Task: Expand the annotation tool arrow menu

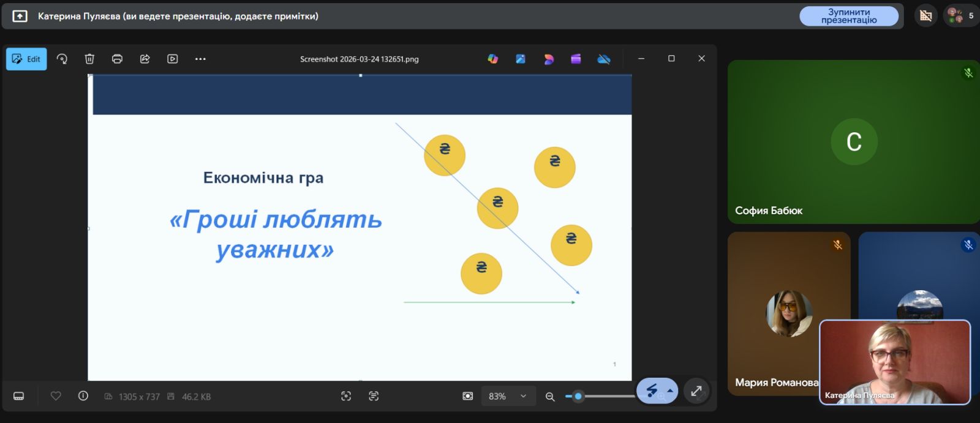Action: coord(670,391)
